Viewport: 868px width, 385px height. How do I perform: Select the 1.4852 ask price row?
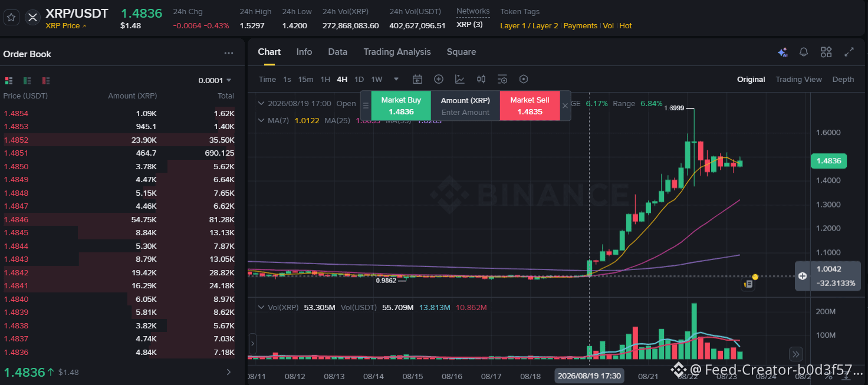click(x=119, y=140)
